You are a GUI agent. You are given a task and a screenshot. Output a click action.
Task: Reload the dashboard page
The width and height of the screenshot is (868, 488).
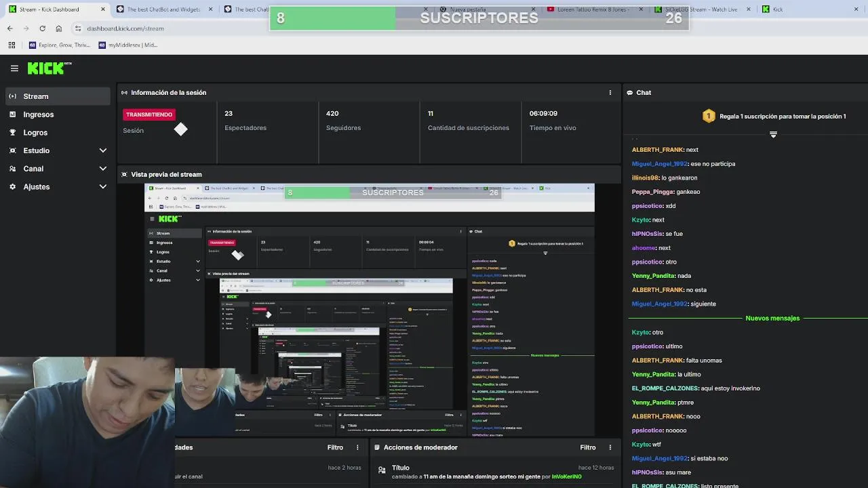pyautogui.click(x=42, y=28)
